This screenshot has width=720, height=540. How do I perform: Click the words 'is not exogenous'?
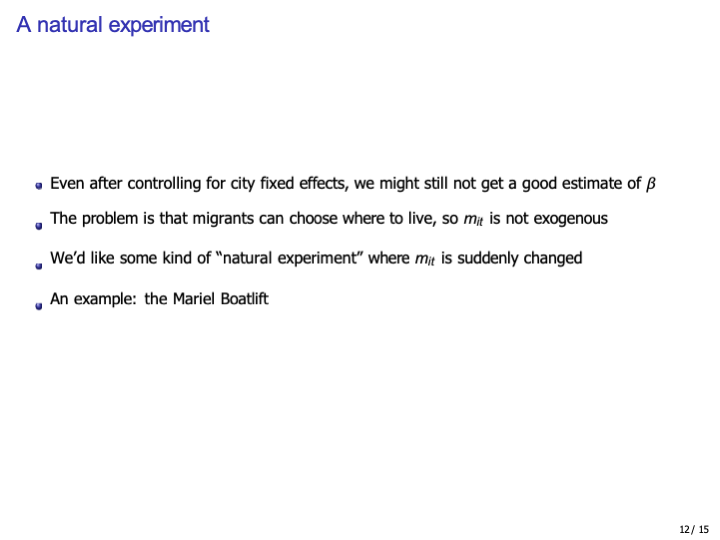[548, 218]
